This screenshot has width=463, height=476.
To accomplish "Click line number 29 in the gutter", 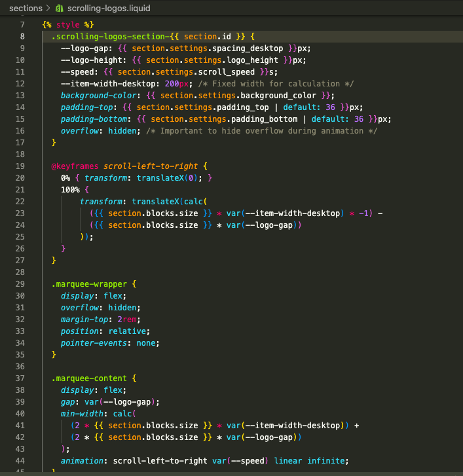I will pos(20,284).
